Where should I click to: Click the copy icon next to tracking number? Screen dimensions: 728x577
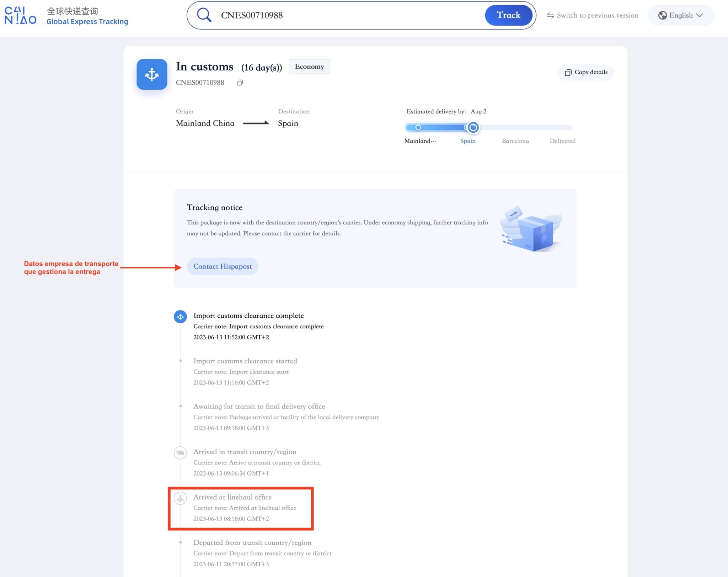point(239,82)
